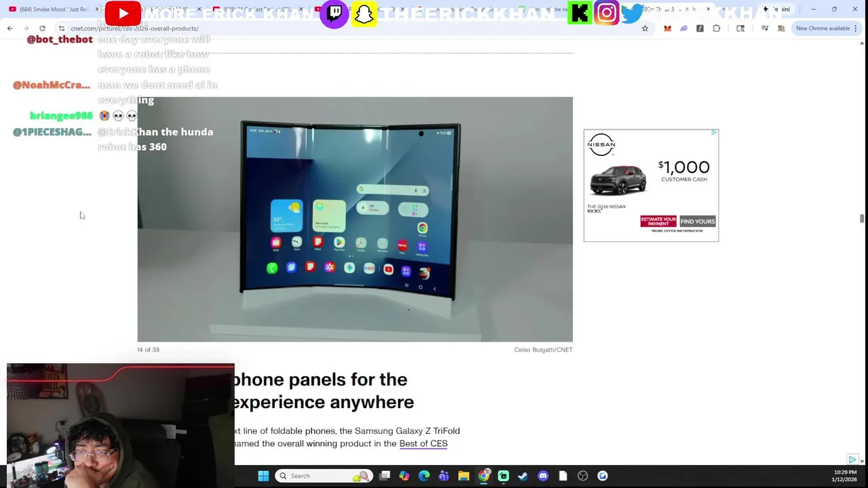
Task: Open Steam from the taskbar
Action: coord(523,476)
